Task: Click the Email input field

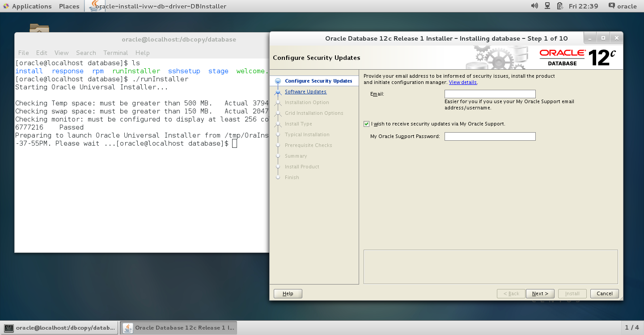Action: (490, 94)
